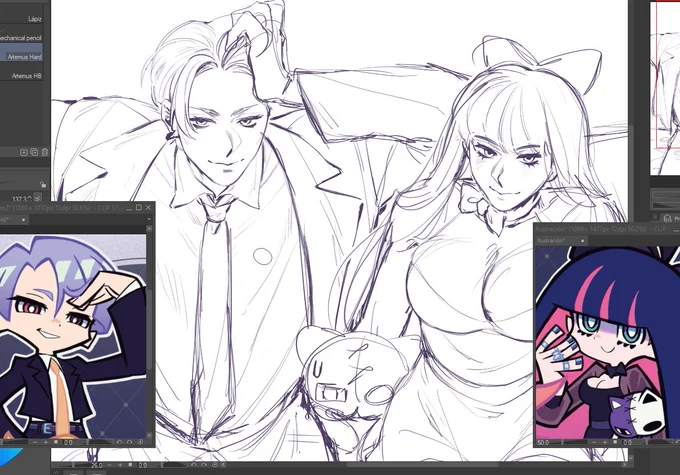Expand the brush size dynamics button

38,198
